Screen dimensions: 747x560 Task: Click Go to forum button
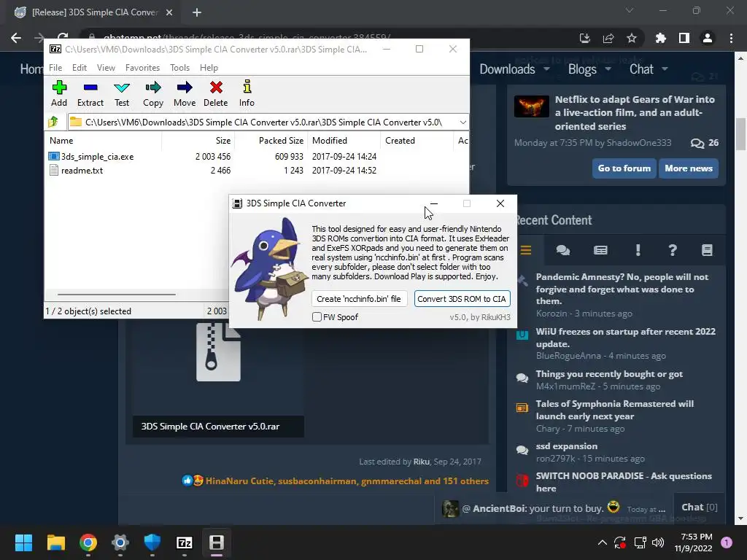pyautogui.click(x=624, y=168)
